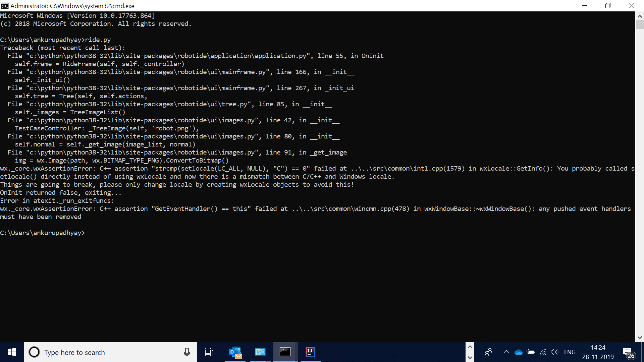Check battery status in the system tray
644x362 pixels.
531,352
